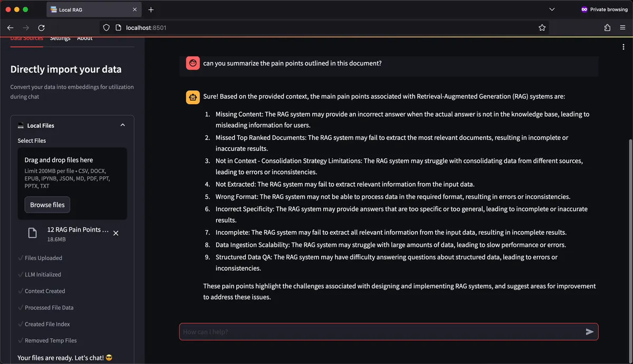The height and width of the screenshot is (364, 633).
Task: Click the user question about summarizing pain points
Action: pyautogui.click(x=292, y=63)
